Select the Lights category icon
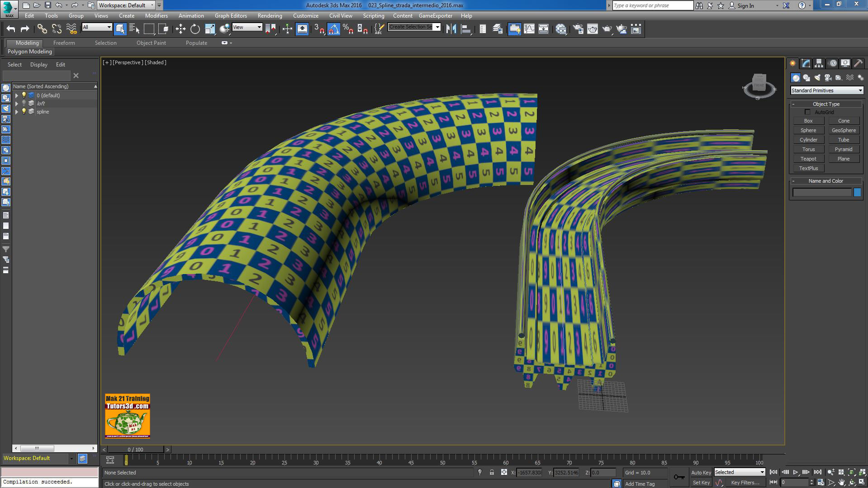The height and width of the screenshot is (488, 868). (817, 78)
